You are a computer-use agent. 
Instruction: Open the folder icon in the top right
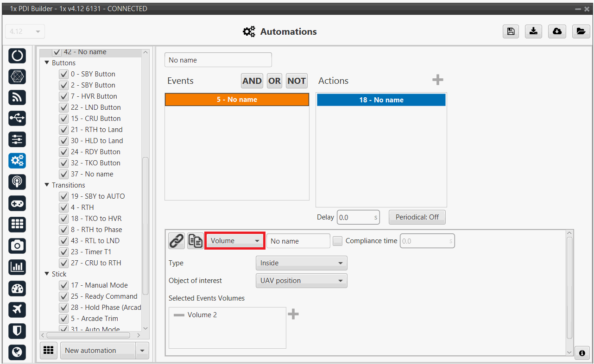pyautogui.click(x=580, y=31)
